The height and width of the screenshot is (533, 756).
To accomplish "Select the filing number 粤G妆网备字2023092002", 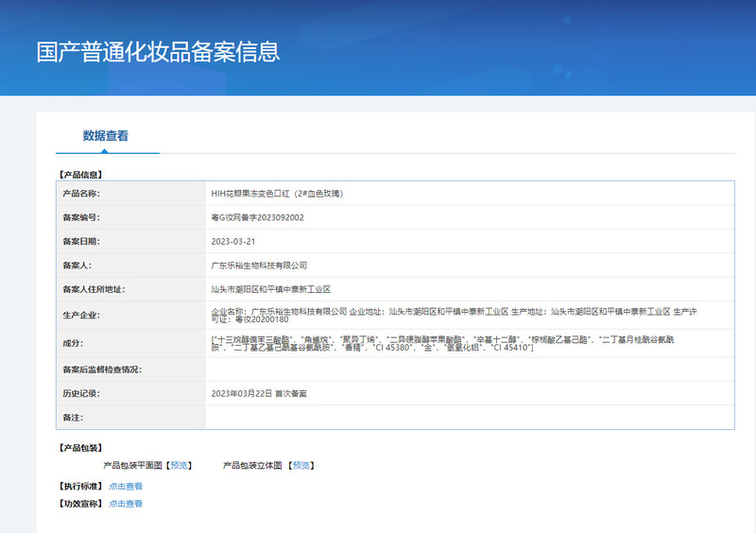I will point(257,217).
